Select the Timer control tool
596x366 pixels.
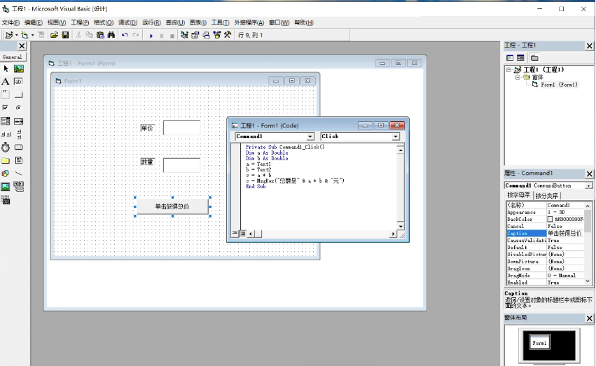click(6, 147)
